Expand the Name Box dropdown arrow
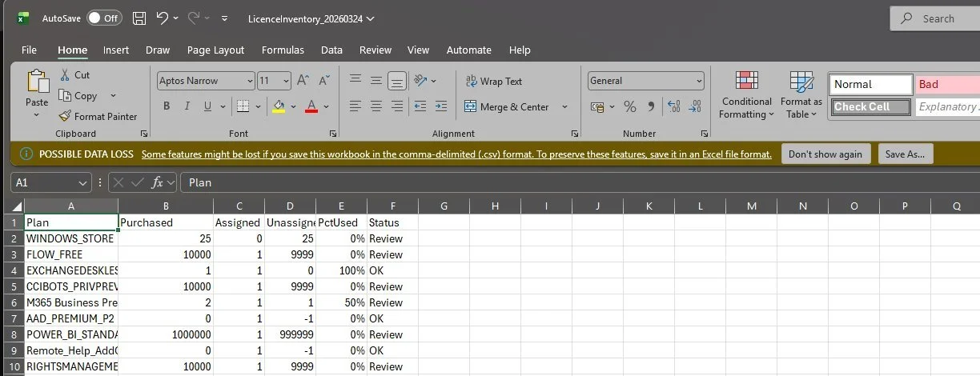This screenshot has height=376, width=980. 82,182
